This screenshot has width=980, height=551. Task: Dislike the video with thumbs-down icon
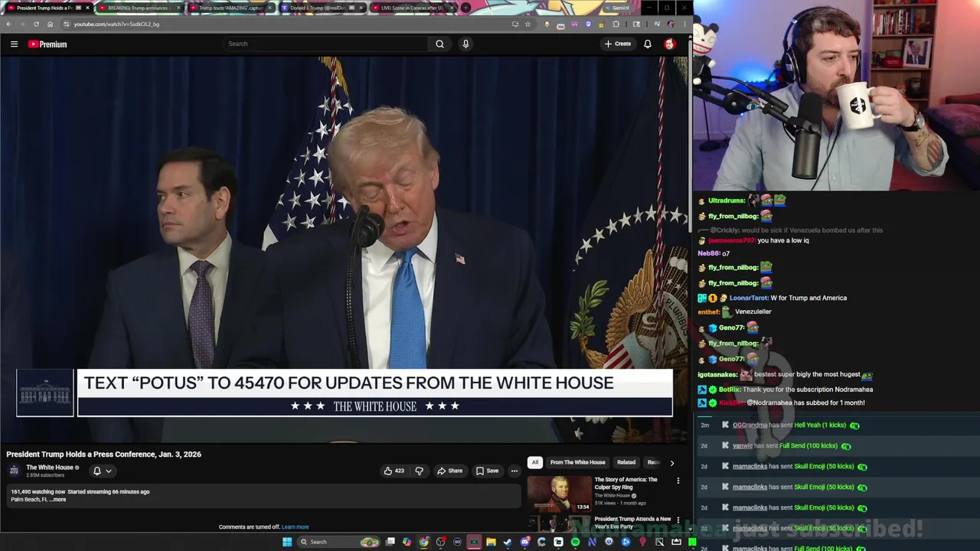(x=419, y=471)
